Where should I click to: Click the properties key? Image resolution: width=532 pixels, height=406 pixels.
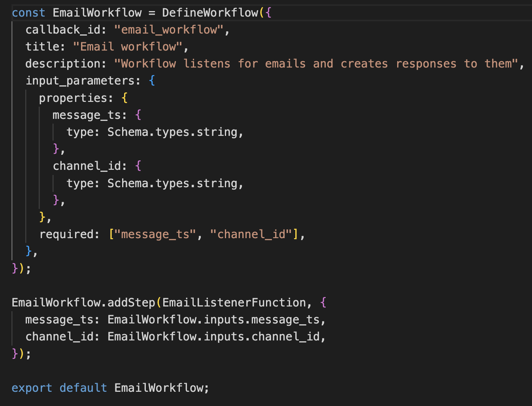coord(73,98)
